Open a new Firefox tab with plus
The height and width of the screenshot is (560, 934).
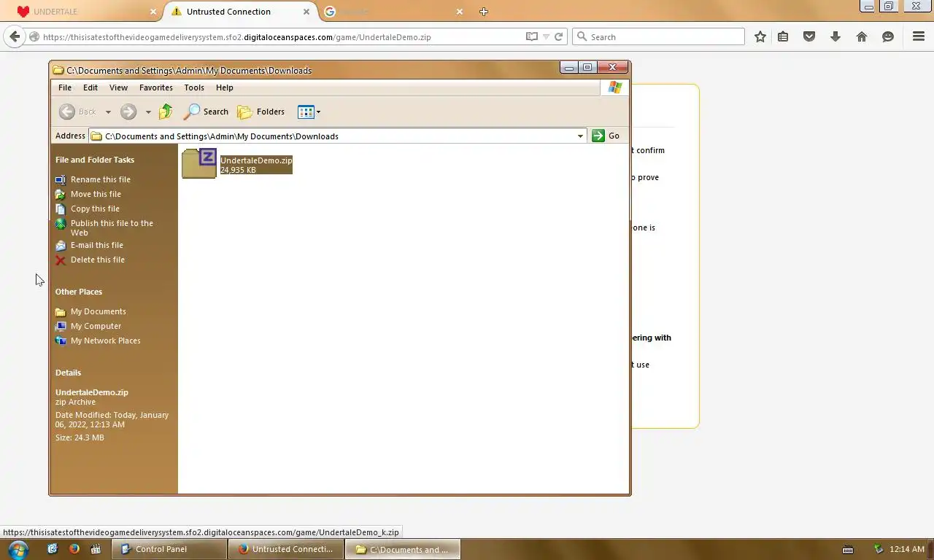pos(483,12)
